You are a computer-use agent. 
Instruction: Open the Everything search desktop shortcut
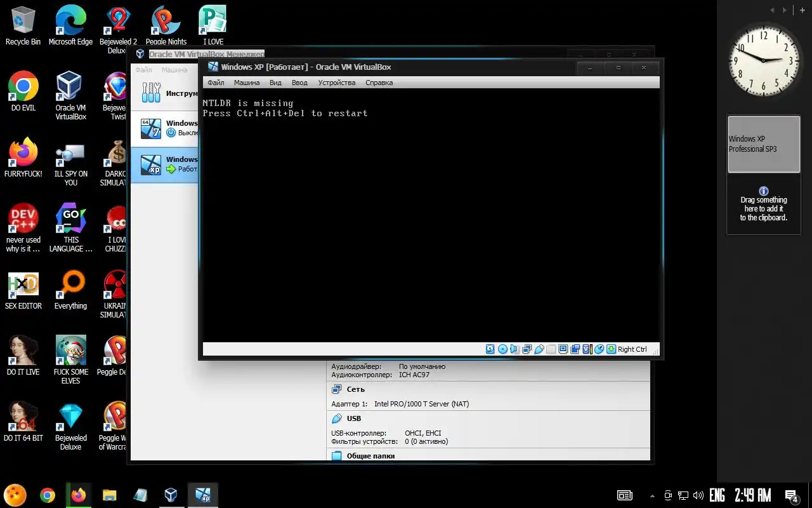point(70,291)
